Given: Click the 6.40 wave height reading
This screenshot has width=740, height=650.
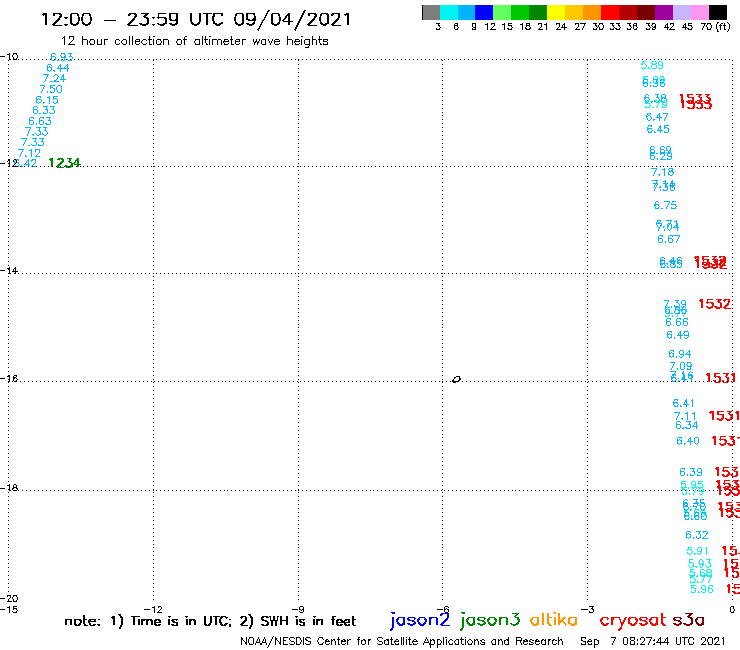Looking at the screenshot, I should 688,441.
